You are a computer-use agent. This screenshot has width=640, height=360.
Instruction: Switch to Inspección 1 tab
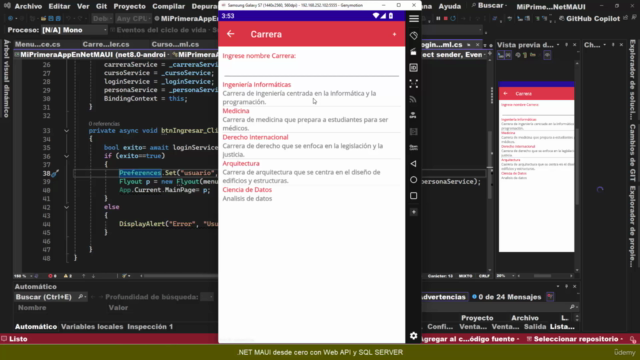pyautogui.click(x=150, y=327)
